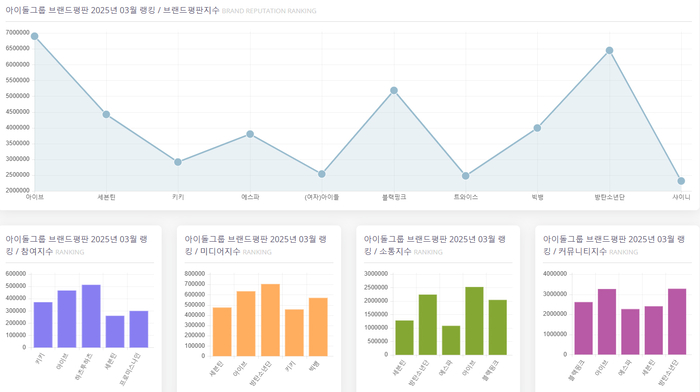Image resolution: width=700 pixels, height=392 pixels.
Task: Click the magenta 블랙핑크 bar in 커뮤니티지수 chart
Action: pyautogui.click(x=583, y=328)
